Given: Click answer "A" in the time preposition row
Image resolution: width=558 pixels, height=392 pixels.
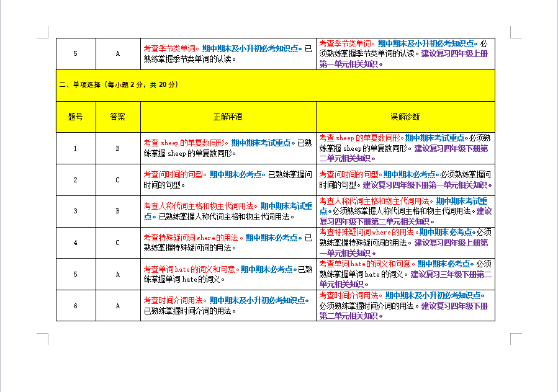Looking at the screenshot, I should pos(117,306).
